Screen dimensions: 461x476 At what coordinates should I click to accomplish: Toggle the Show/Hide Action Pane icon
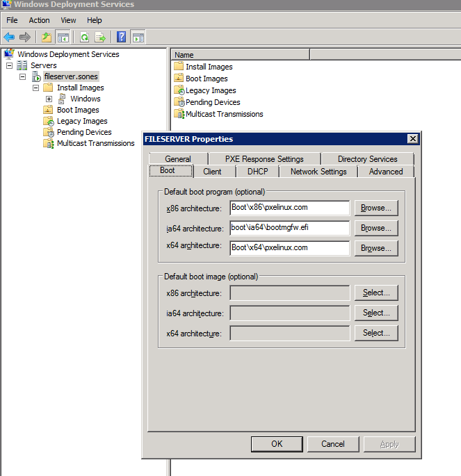138,38
